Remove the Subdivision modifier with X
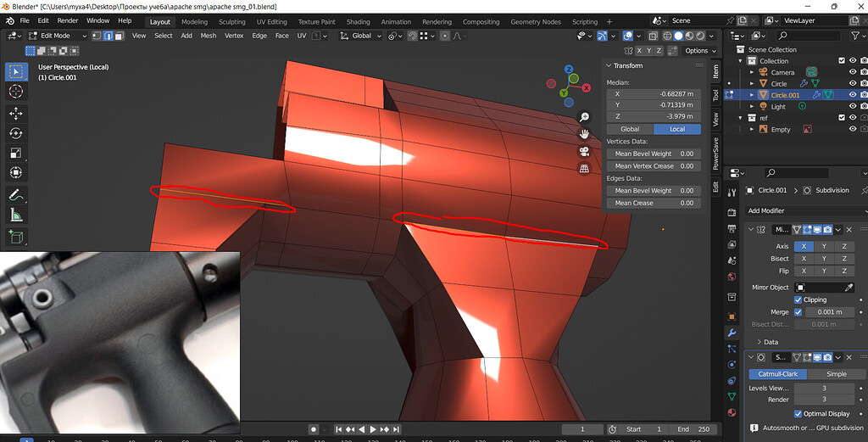The height and width of the screenshot is (442, 868). click(x=849, y=357)
